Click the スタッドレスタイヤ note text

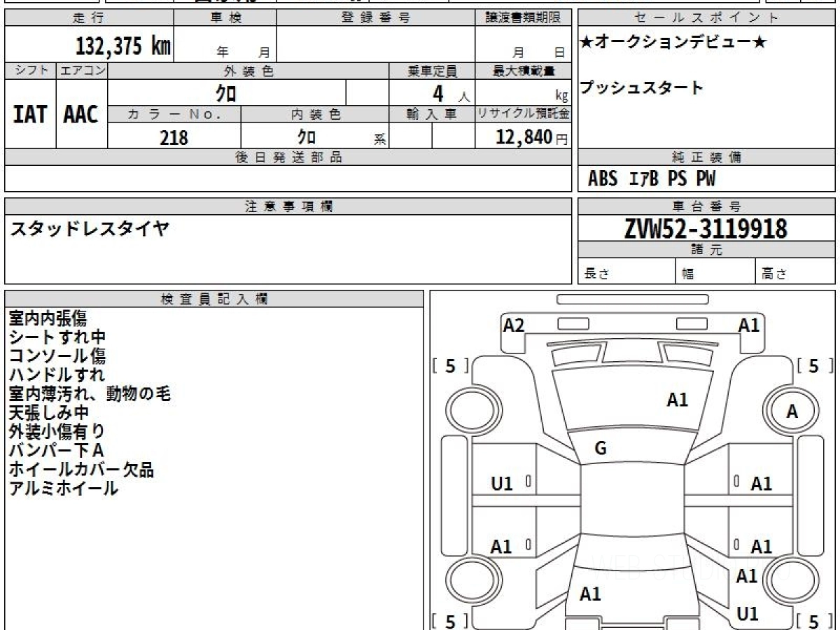[x=90, y=229]
